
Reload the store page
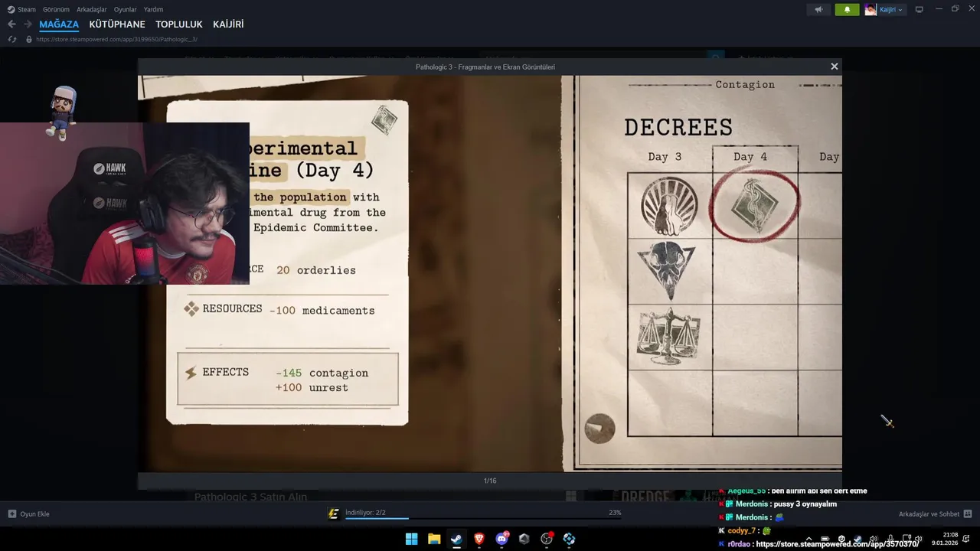11,39
